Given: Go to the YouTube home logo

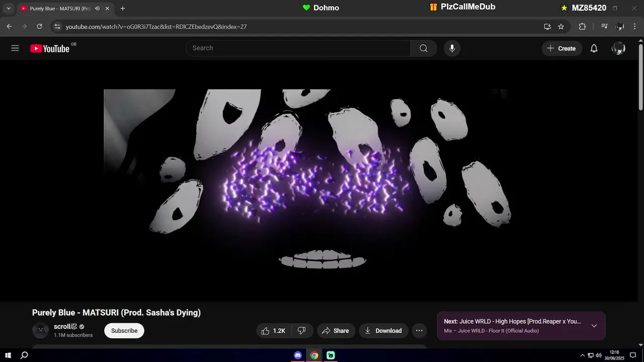Looking at the screenshot, I should point(50,48).
